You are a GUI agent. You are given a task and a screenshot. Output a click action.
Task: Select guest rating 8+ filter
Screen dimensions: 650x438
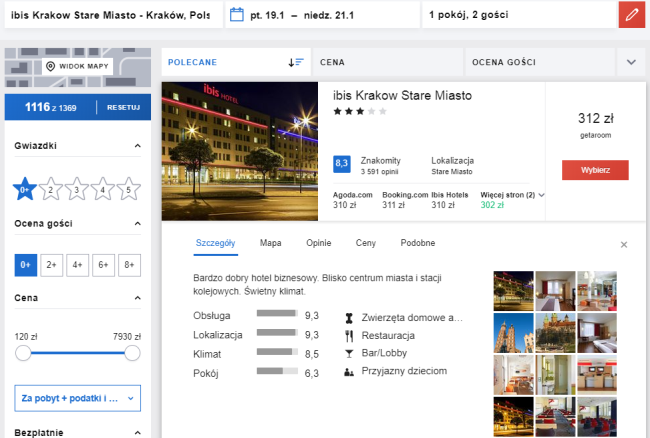point(129,265)
